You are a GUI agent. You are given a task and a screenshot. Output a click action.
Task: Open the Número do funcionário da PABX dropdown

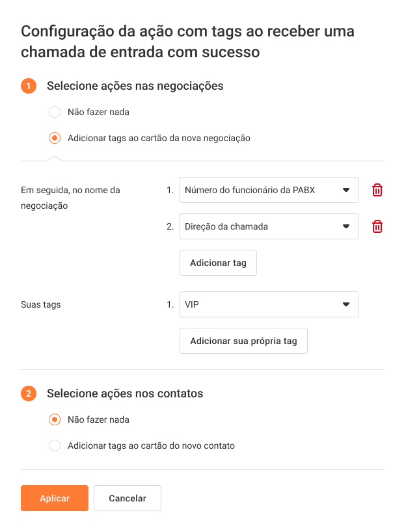coord(269,190)
